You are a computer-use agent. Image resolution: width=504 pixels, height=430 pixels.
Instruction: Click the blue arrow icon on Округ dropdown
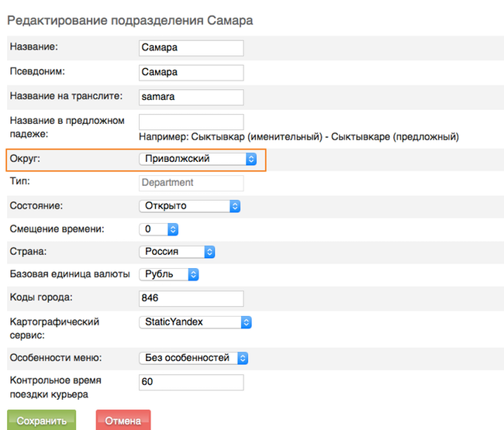[251, 159]
